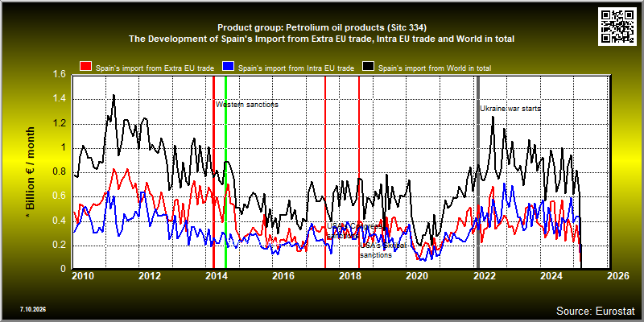Click the "Ukraine war starts" annotation
The width and height of the screenshot is (644, 322).
coord(510,109)
